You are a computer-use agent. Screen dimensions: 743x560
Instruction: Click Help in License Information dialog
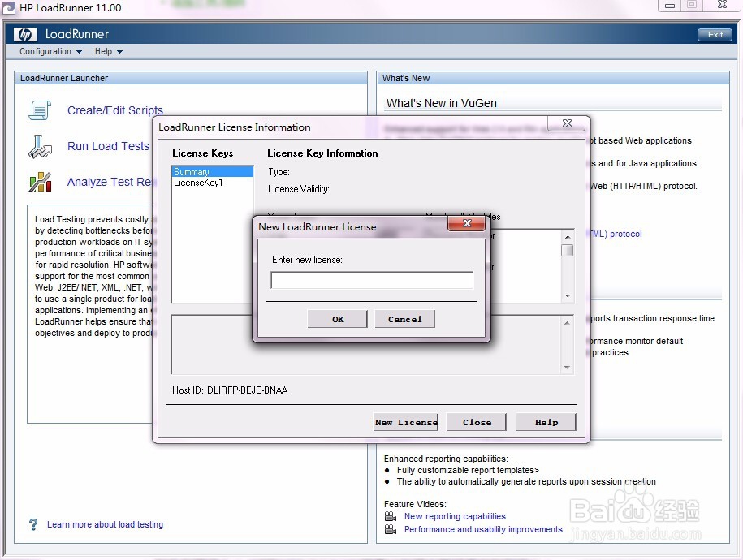tap(546, 422)
